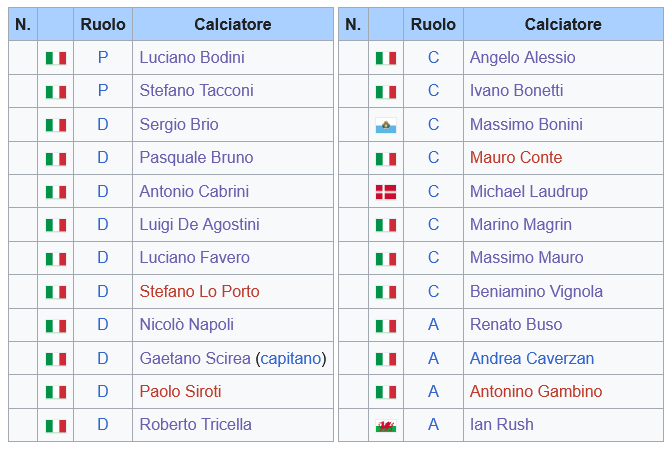672x452 pixels.
Task: Open the Andrea Caverzan link
Action: click(x=531, y=358)
